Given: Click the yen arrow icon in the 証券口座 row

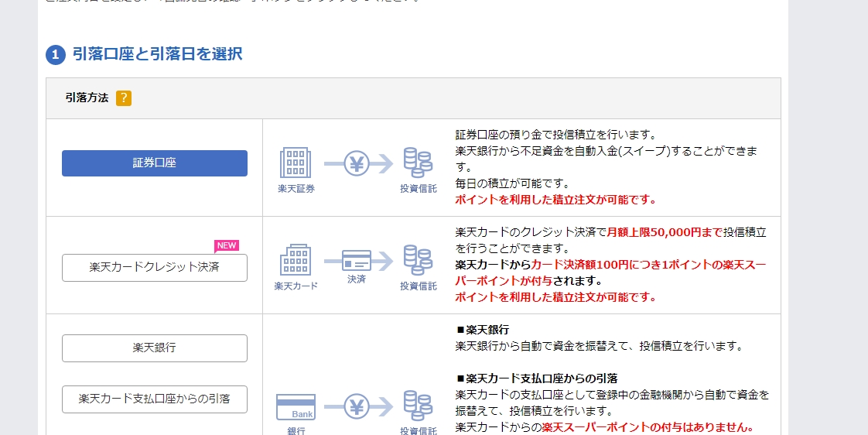Looking at the screenshot, I should click(x=357, y=163).
